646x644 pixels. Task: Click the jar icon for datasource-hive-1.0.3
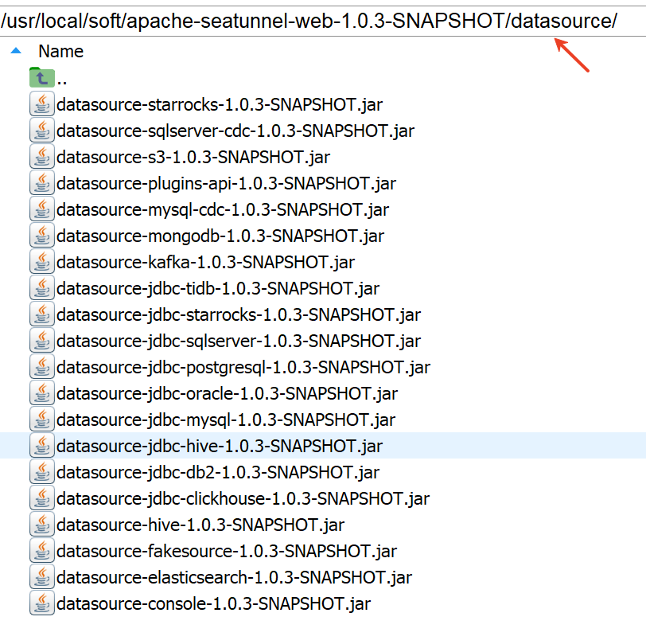(42, 525)
